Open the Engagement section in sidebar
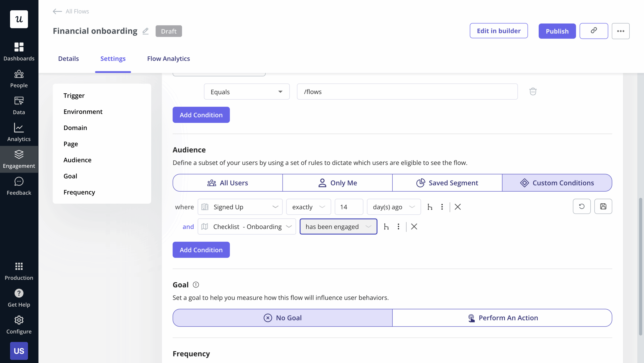 point(19,159)
